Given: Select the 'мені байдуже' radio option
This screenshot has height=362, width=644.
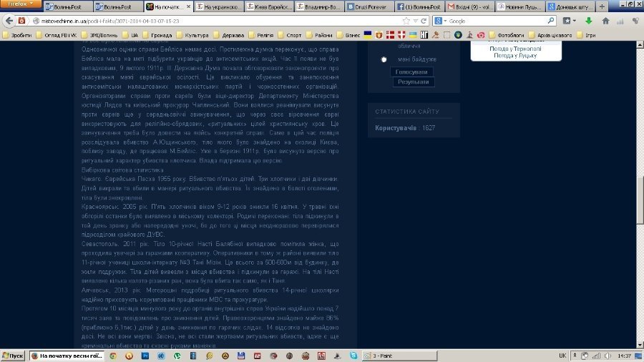Looking at the screenshot, I should pos(385,59).
